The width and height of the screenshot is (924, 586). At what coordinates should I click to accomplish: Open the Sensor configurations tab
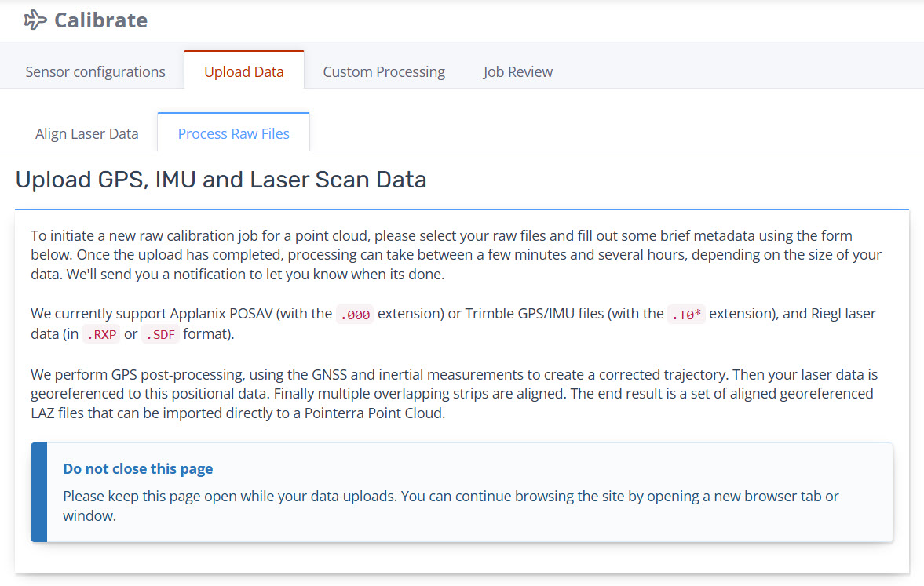pos(95,72)
